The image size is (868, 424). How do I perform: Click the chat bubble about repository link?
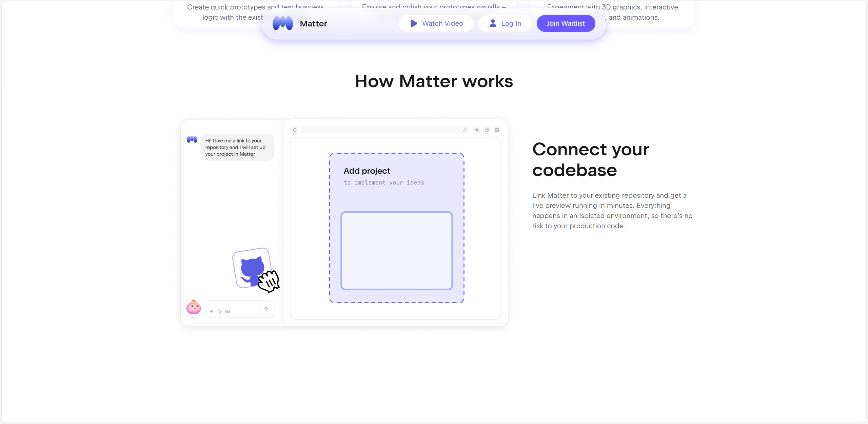tap(237, 147)
